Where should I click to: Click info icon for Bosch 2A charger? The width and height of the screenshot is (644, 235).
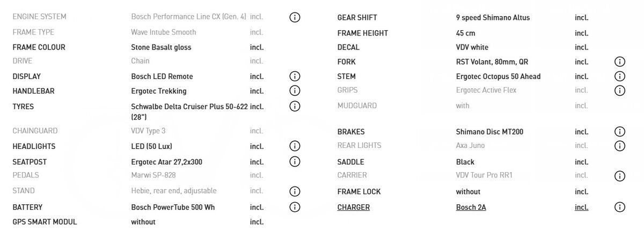[x=620, y=207]
